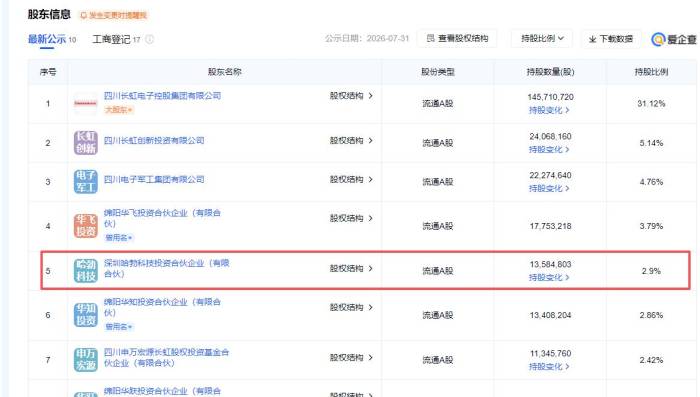Viewport: 700px width, 397px height.
Task: View 持股变化 under 145,710,720
Action: pyautogui.click(x=549, y=110)
